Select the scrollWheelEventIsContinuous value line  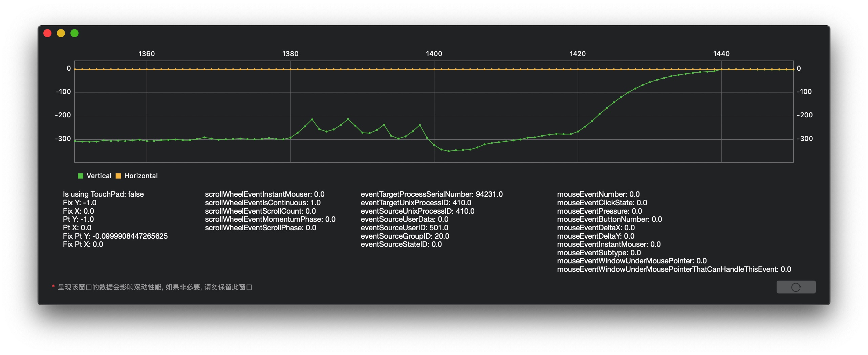point(263,203)
